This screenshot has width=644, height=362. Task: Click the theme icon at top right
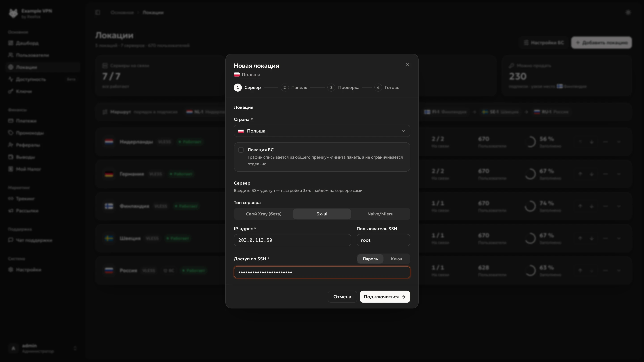[628, 12]
